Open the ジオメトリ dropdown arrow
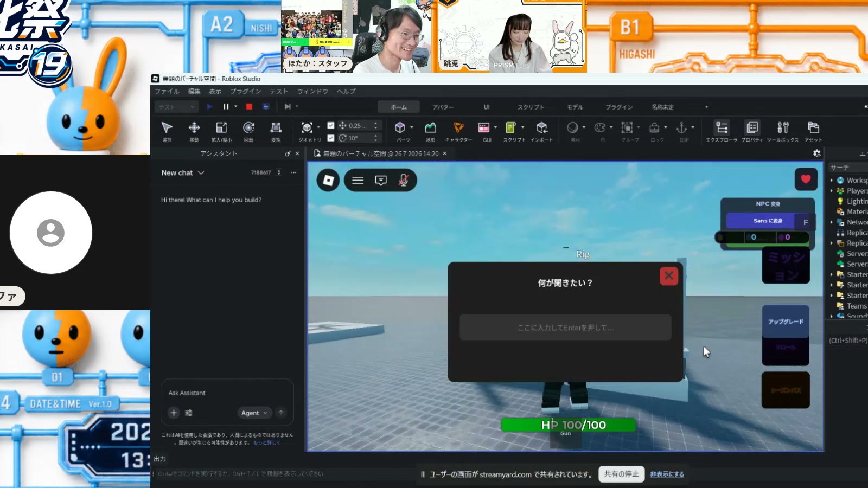The image size is (868, 488). coord(318,127)
